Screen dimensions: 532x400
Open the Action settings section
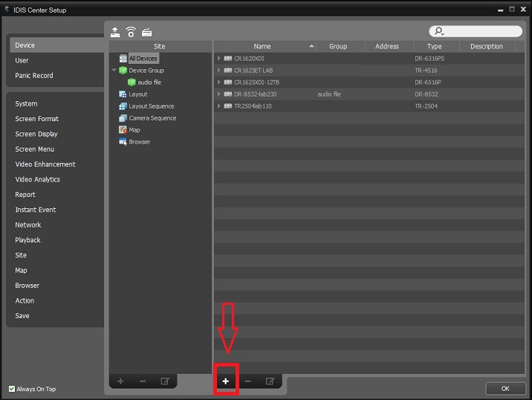[x=25, y=300]
